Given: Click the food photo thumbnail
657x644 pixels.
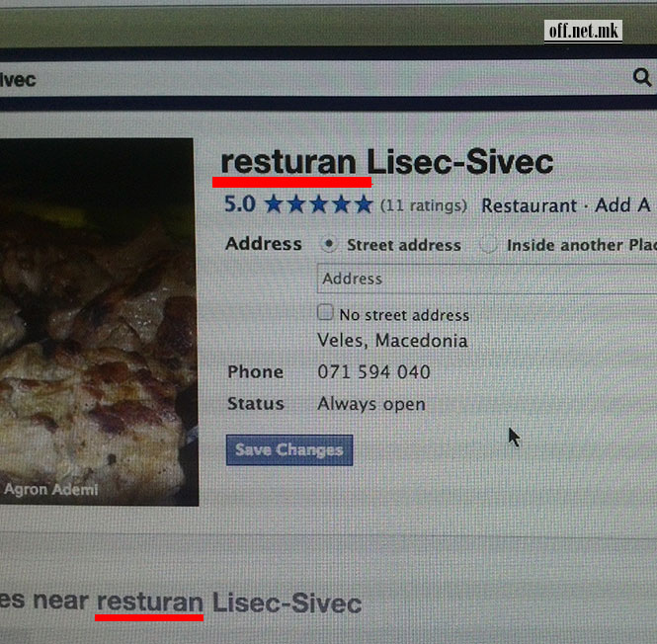Looking at the screenshot, I should [x=99, y=322].
